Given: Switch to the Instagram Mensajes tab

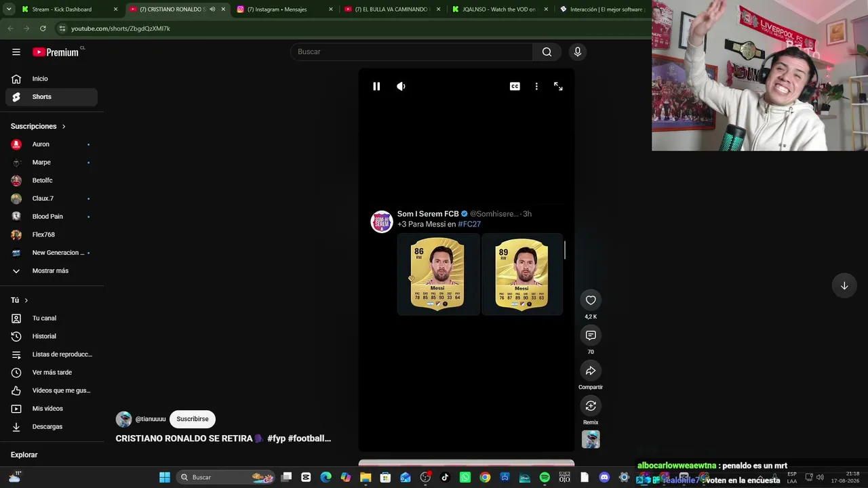Looking at the screenshot, I should [x=285, y=9].
